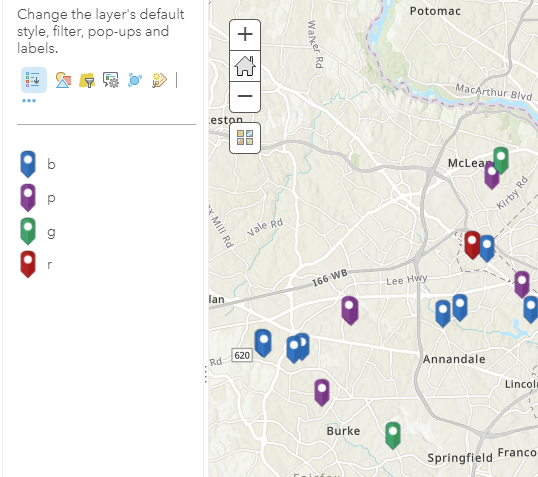The height and width of the screenshot is (477, 538).
Task: Click the Springfield map label
Action: click(460, 458)
